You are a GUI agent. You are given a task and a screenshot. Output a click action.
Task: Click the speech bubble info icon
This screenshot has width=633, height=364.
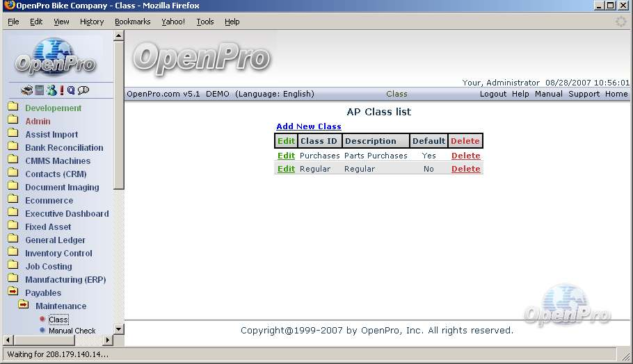pyautogui.click(x=83, y=90)
